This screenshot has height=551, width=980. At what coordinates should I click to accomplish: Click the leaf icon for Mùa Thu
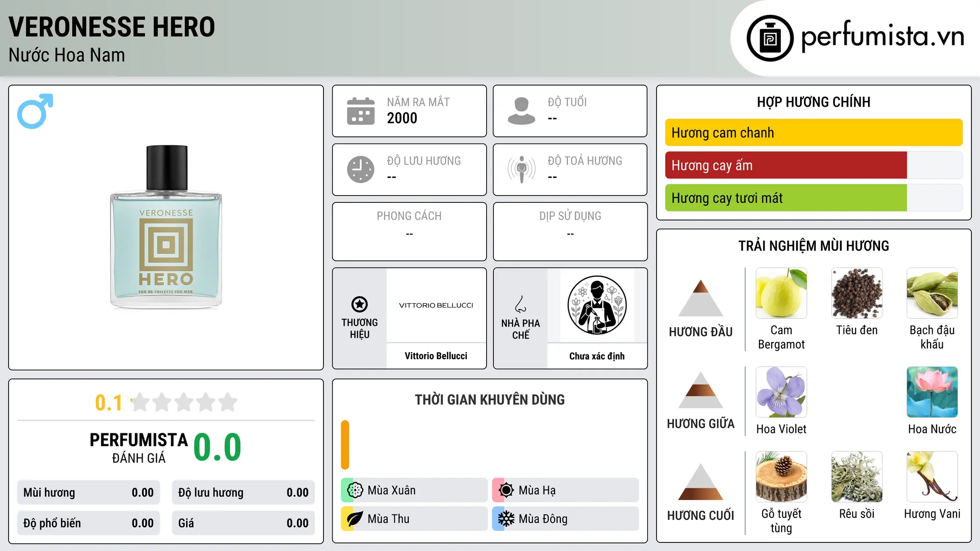355,519
